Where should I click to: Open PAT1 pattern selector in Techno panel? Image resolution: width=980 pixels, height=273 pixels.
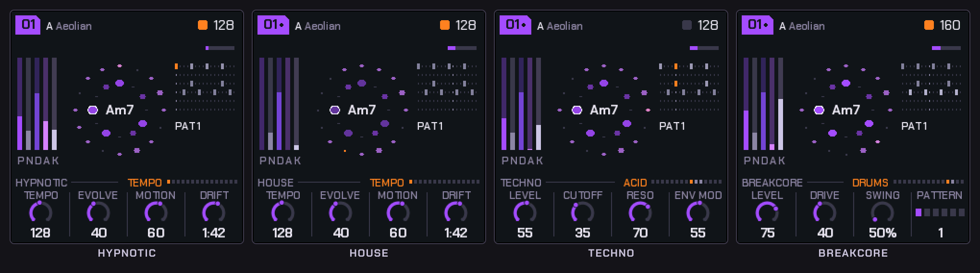[672, 126]
